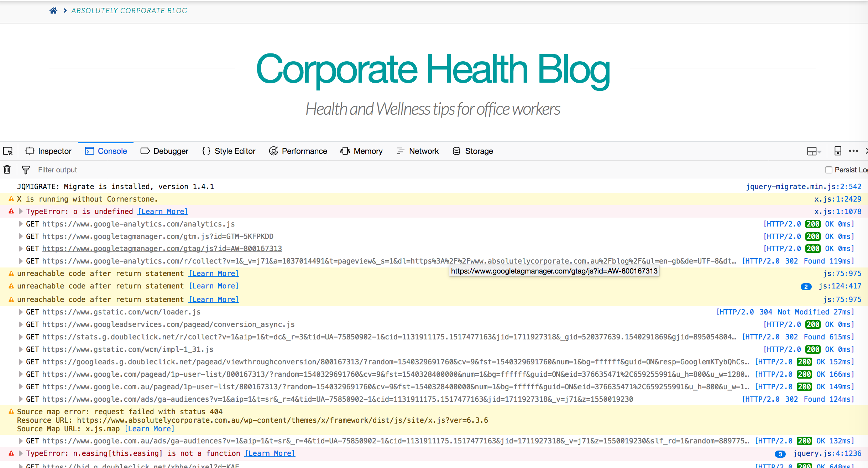
Task: Click the Absolutely Corporate Blog breadcrumb link
Action: [x=129, y=11]
